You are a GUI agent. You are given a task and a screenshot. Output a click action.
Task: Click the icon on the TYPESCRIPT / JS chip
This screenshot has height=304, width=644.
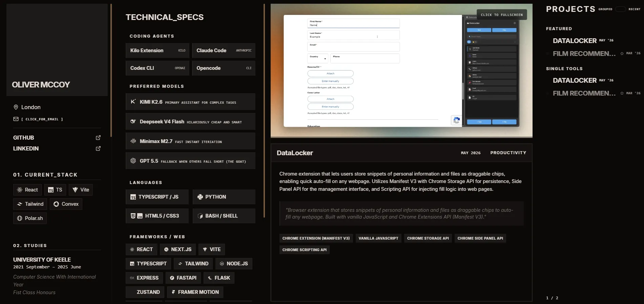pyautogui.click(x=133, y=197)
